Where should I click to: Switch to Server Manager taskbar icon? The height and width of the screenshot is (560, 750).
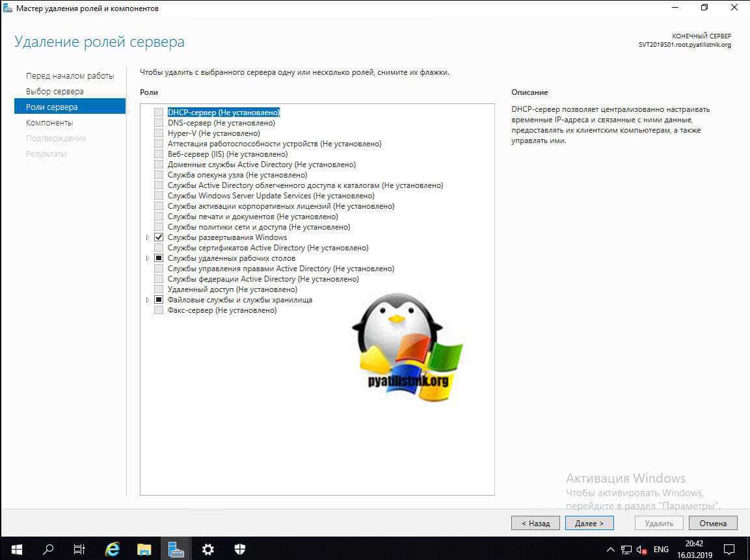click(176, 549)
